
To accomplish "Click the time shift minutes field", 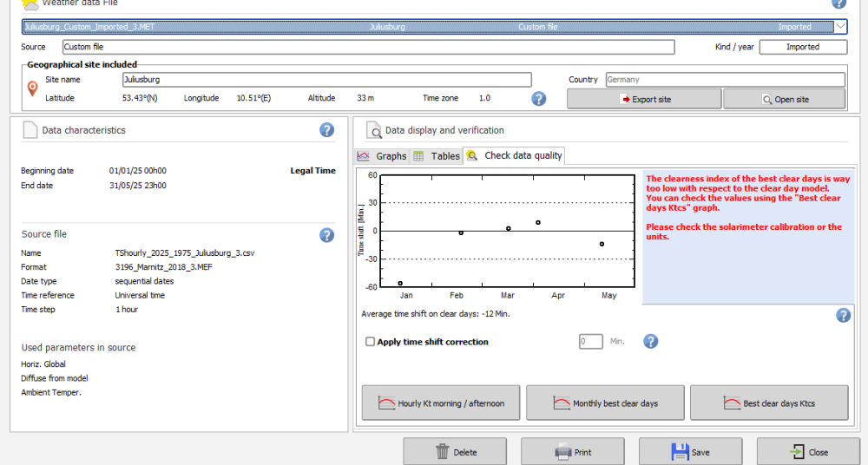I will click(x=590, y=342).
